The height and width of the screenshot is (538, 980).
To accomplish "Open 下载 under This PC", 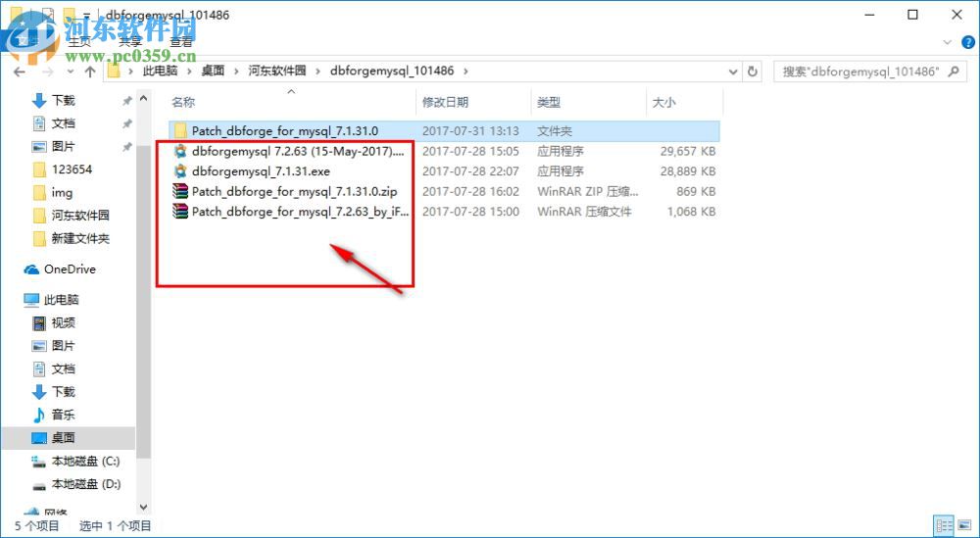I will point(63,391).
